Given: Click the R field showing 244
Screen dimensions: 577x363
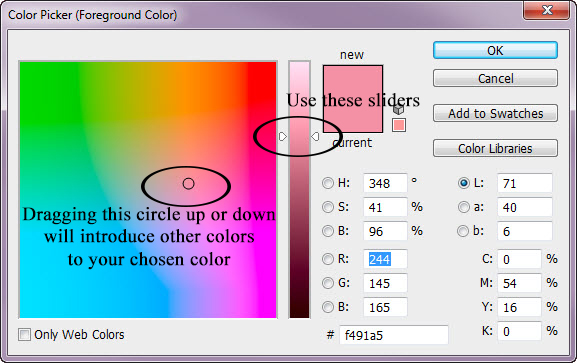Looking at the screenshot, I should [385, 259].
